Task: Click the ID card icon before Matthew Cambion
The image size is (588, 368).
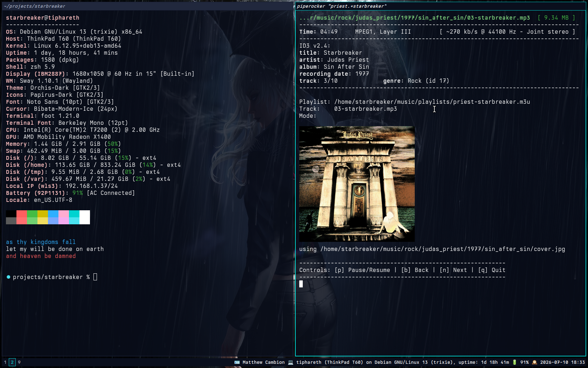Action: click(x=237, y=362)
